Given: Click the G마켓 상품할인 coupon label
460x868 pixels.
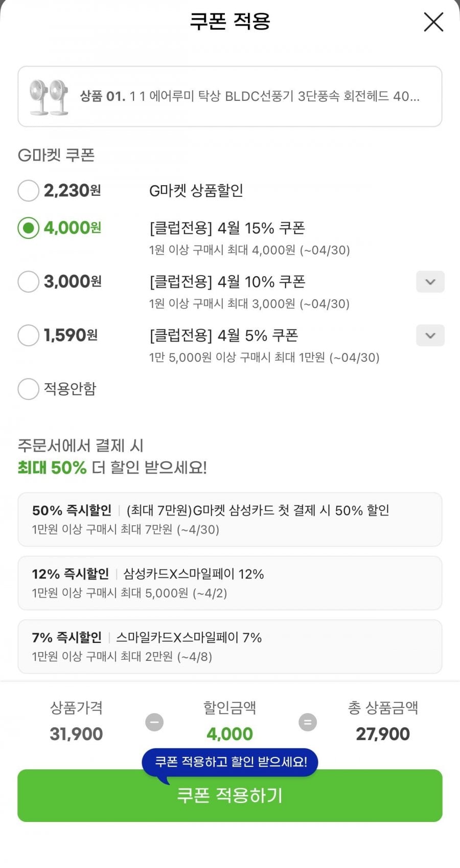Looking at the screenshot, I should pyautogui.click(x=196, y=191).
